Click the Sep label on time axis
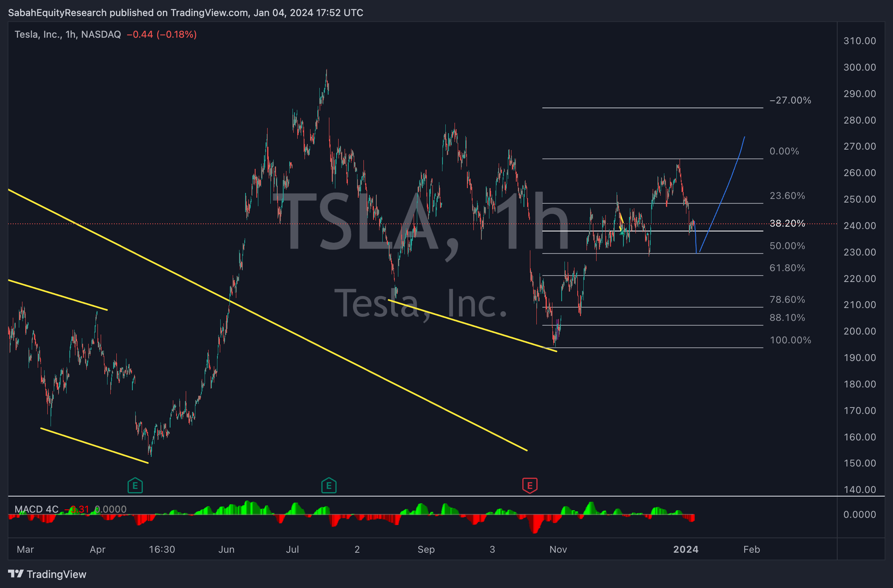The height and width of the screenshot is (588, 893). point(426,549)
